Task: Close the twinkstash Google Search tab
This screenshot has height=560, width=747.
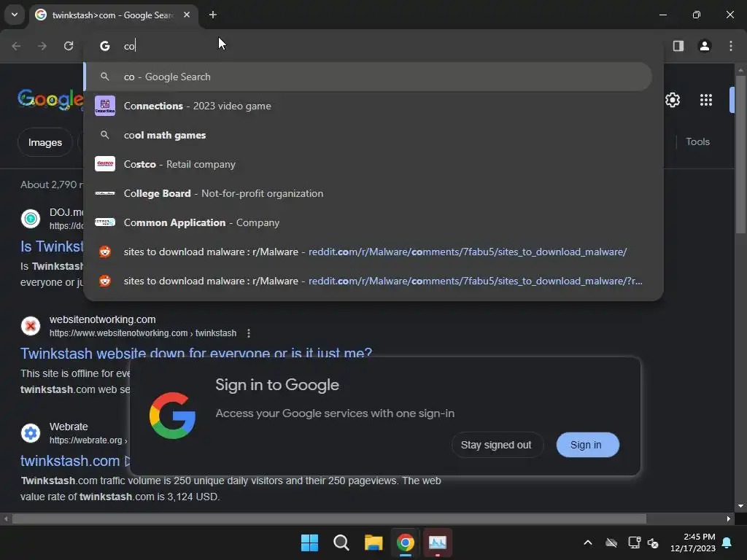Action: click(x=187, y=15)
